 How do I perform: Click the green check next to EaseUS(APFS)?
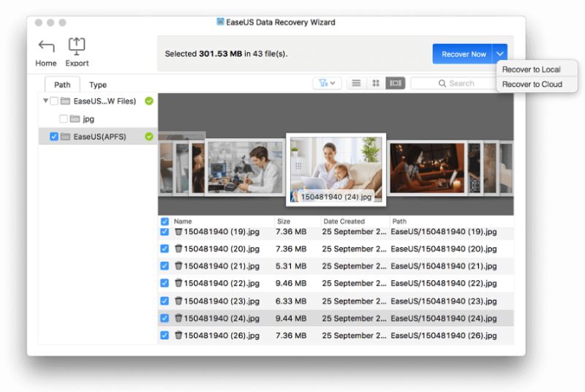coord(149,137)
